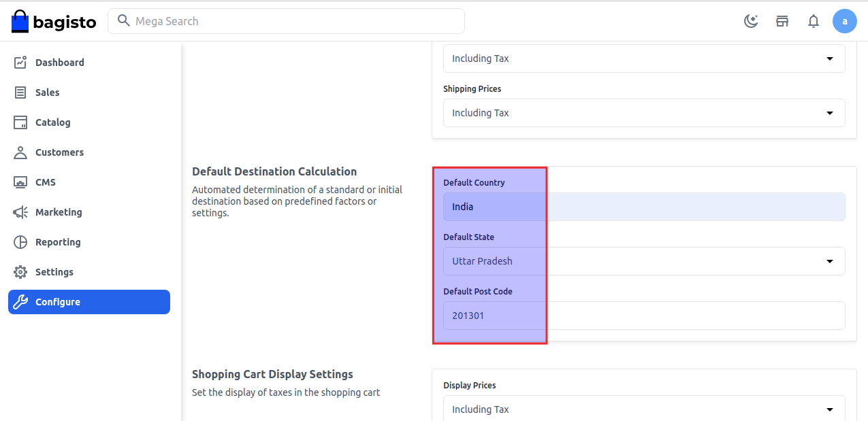
Task: View notifications via the bell icon
Action: click(x=814, y=21)
